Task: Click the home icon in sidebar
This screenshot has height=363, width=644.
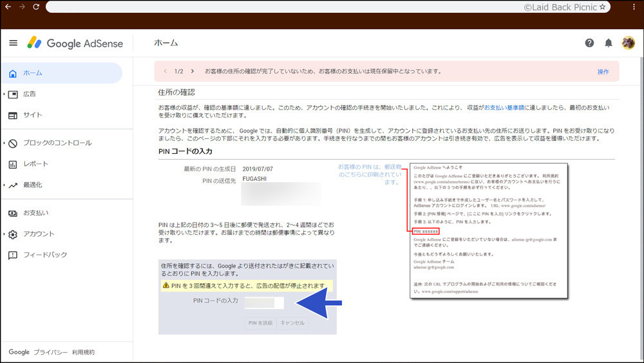Action: click(x=13, y=73)
